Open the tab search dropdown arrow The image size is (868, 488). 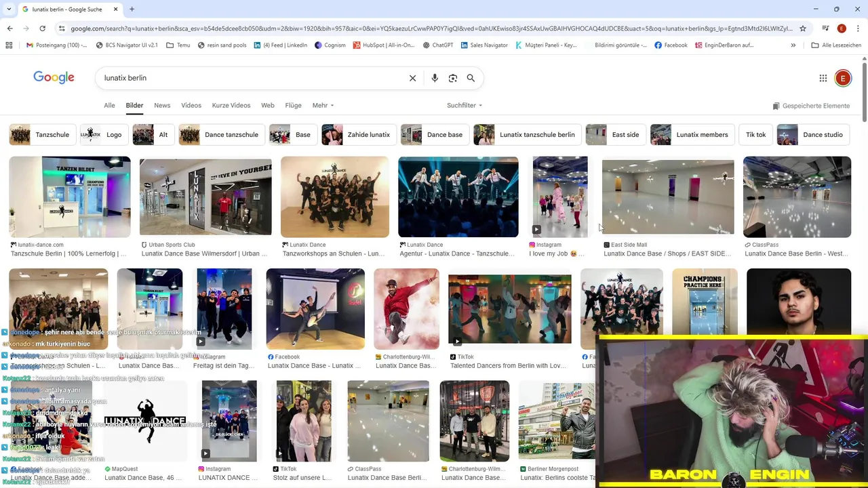9,9
